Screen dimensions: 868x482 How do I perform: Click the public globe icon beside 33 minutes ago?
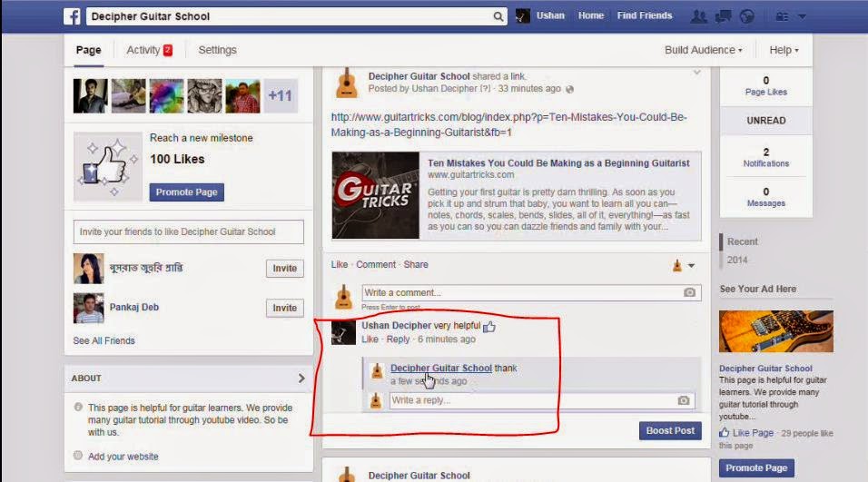(x=569, y=89)
